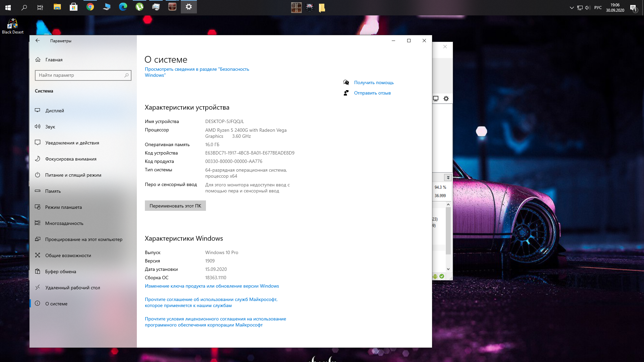Viewport: 644px width, 362px height.
Task: Open Питание и спящий режим page
Action: click(x=83, y=175)
